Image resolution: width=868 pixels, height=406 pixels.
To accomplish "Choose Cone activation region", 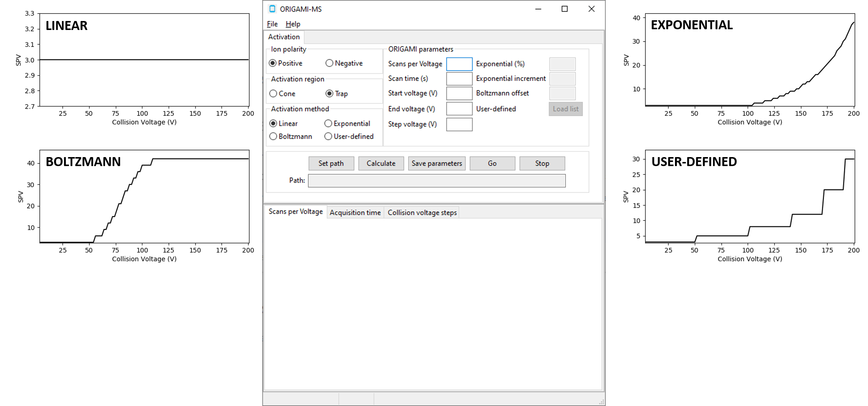I will coord(282,93).
